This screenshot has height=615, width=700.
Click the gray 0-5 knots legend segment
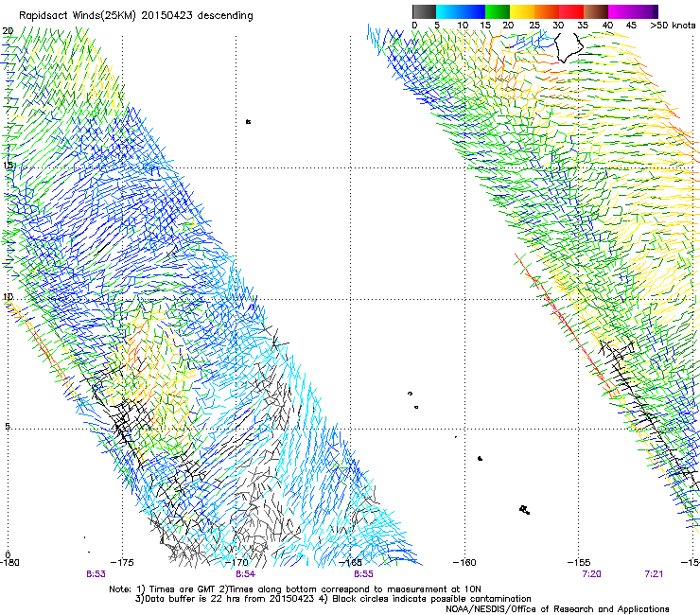pyautogui.click(x=424, y=11)
